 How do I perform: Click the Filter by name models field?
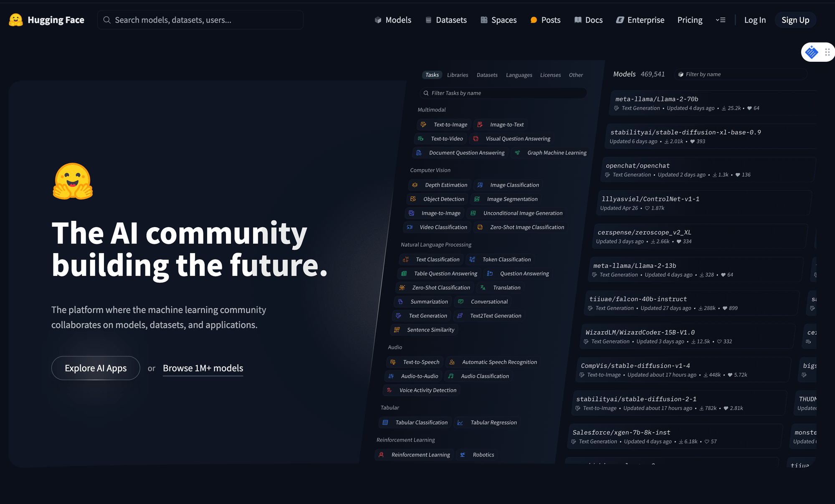tap(741, 74)
